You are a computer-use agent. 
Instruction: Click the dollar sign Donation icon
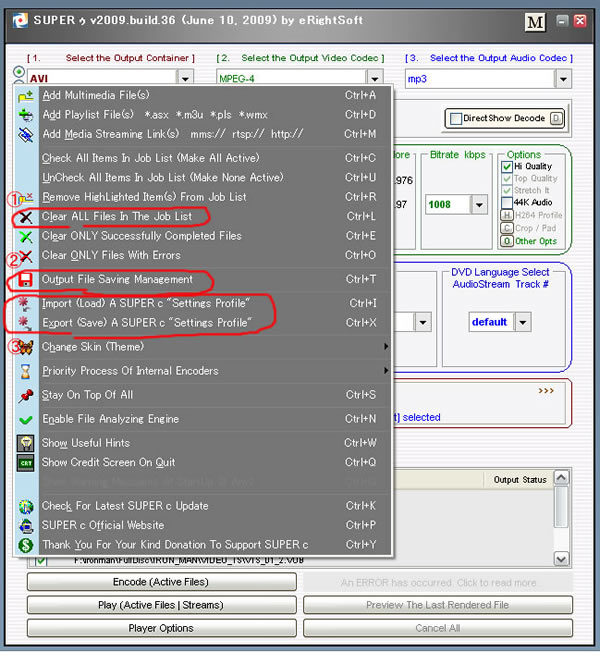(x=26, y=545)
